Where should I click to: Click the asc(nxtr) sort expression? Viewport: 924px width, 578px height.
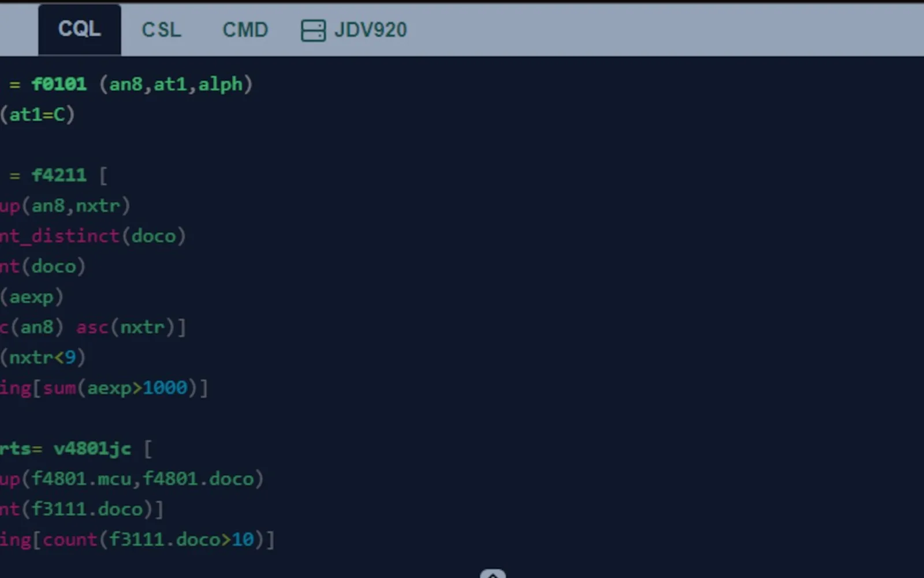point(125,327)
